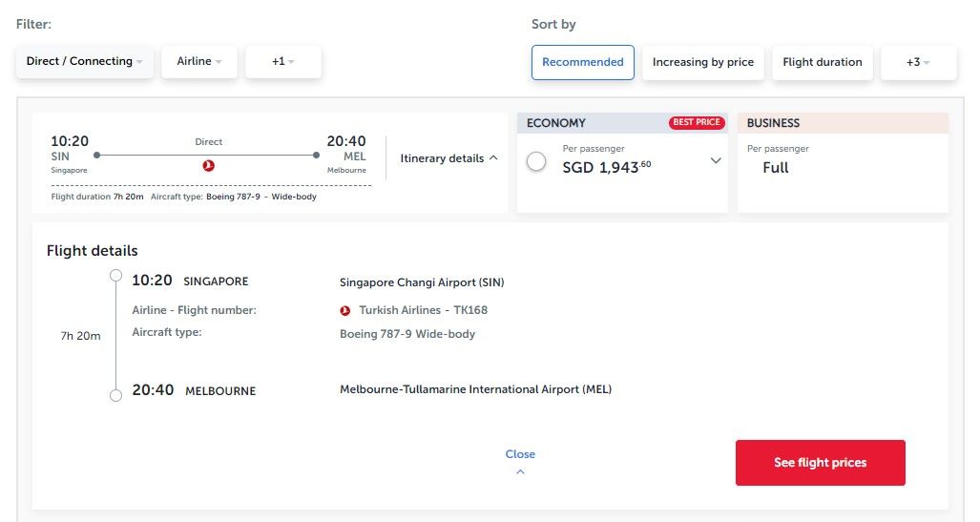This screenshot has width=980, height=522.
Task: Sort results by Flight duration
Action: coord(822,63)
